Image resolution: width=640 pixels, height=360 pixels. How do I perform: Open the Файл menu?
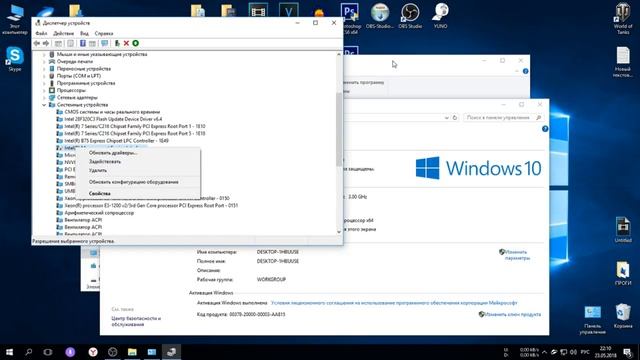pyautogui.click(x=41, y=33)
